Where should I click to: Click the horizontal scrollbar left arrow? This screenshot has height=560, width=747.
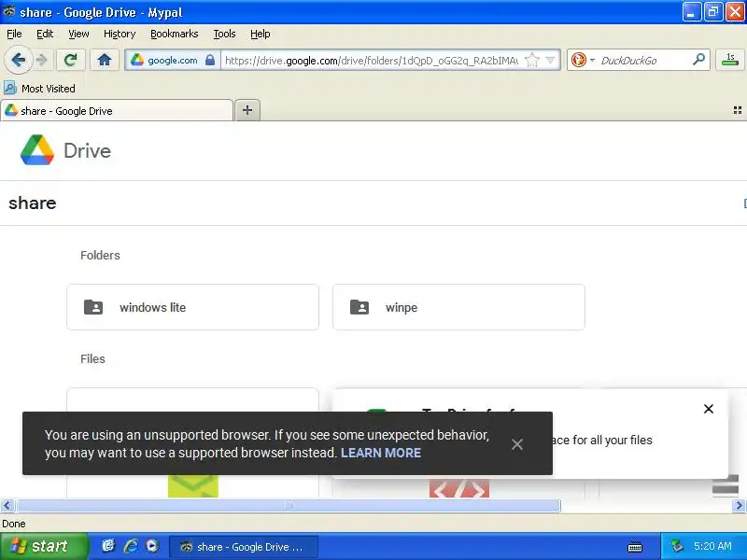coord(7,505)
